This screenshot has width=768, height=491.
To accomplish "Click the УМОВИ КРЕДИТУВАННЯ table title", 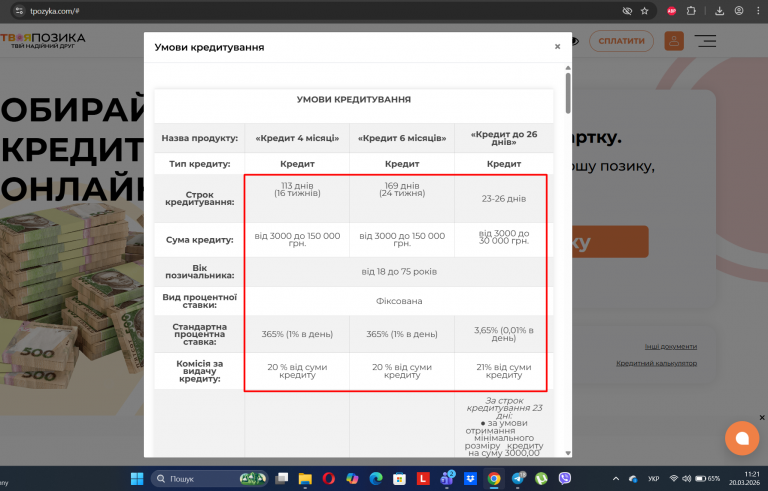I will [354, 99].
